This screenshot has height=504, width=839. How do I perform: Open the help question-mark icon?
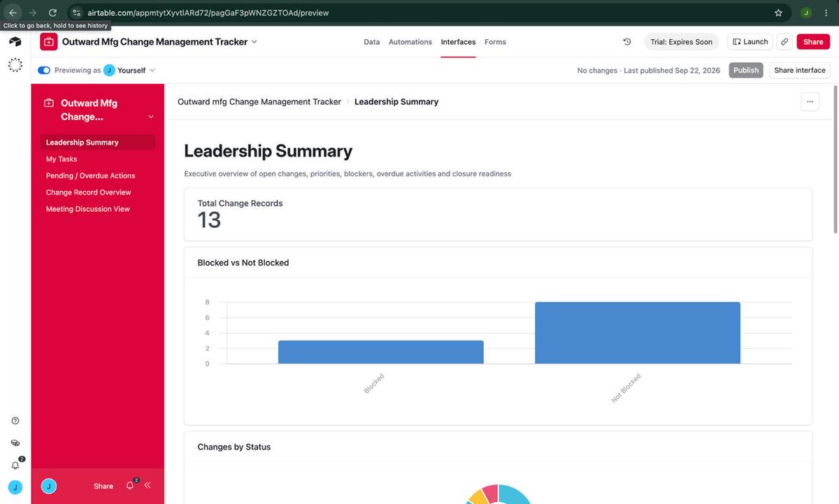click(15, 421)
